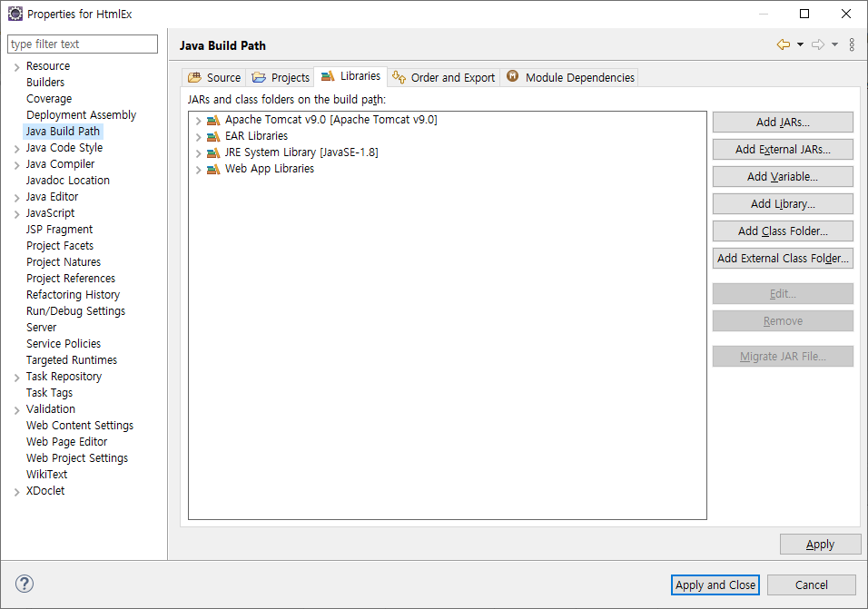Expand the Java Code Style category
Screen dimensions: 868x609
pyautogui.click(x=16, y=149)
